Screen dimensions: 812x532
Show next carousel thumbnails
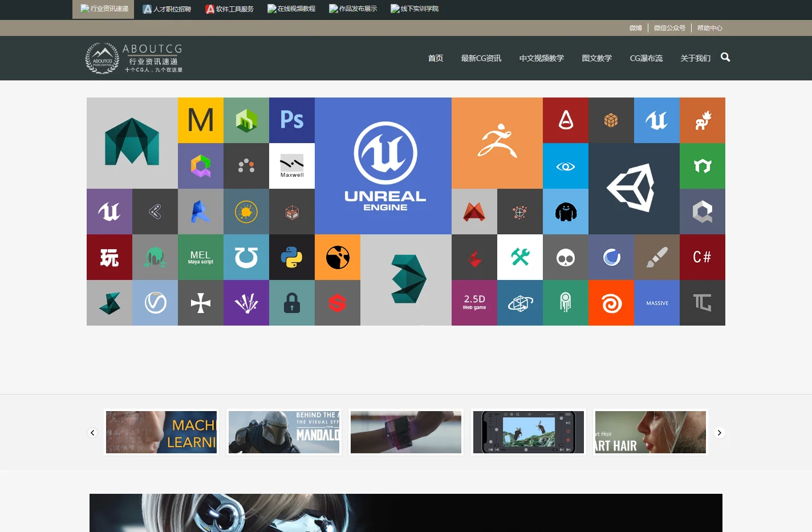(x=720, y=433)
